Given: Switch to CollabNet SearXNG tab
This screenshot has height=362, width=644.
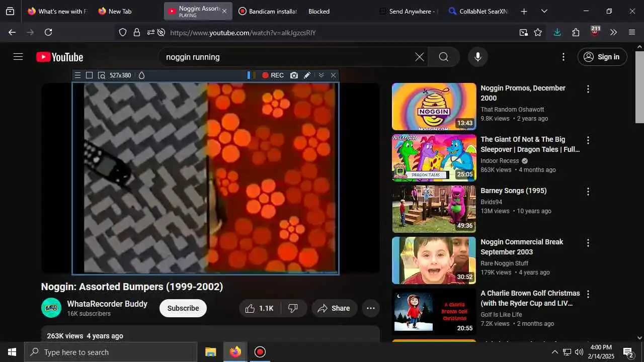Looking at the screenshot, I should 478,11.
